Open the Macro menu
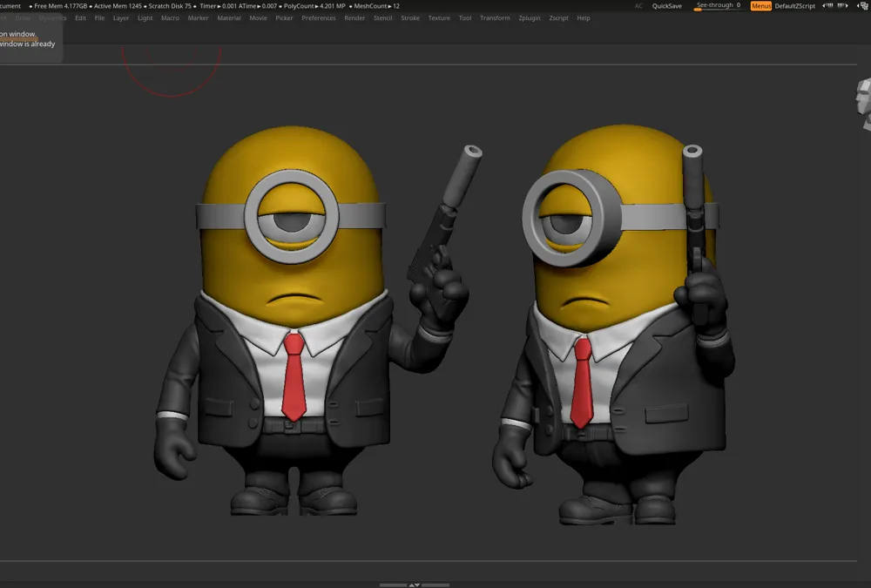The height and width of the screenshot is (588, 871). (x=170, y=17)
